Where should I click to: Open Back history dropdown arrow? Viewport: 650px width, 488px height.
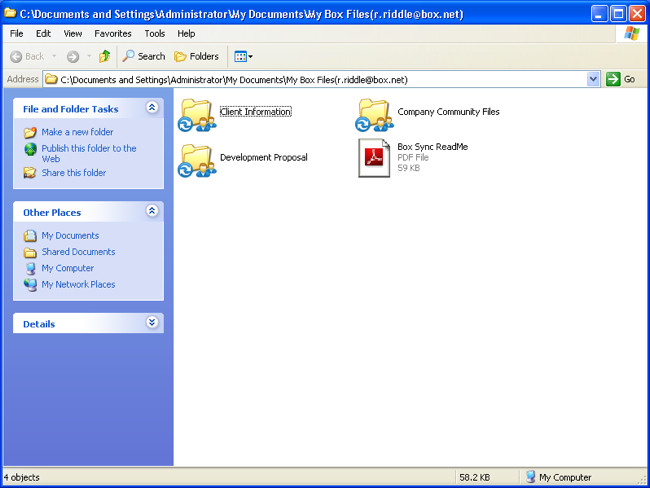coord(54,56)
